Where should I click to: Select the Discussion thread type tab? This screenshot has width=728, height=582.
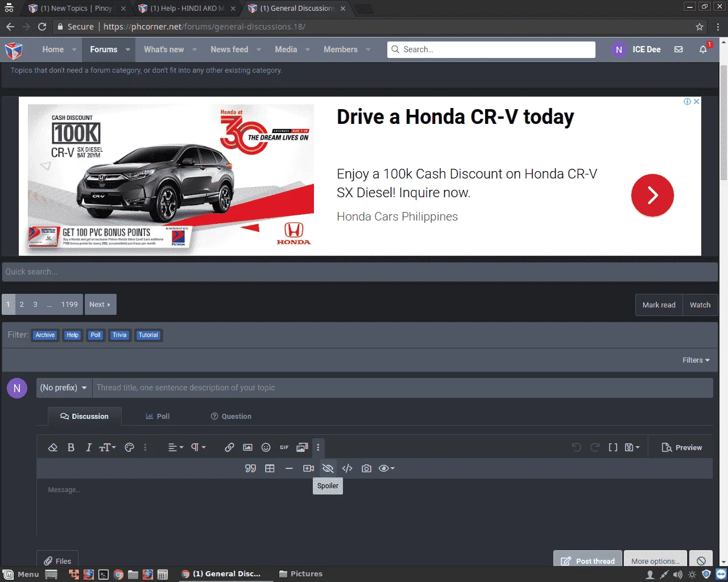pyautogui.click(x=84, y=416)
